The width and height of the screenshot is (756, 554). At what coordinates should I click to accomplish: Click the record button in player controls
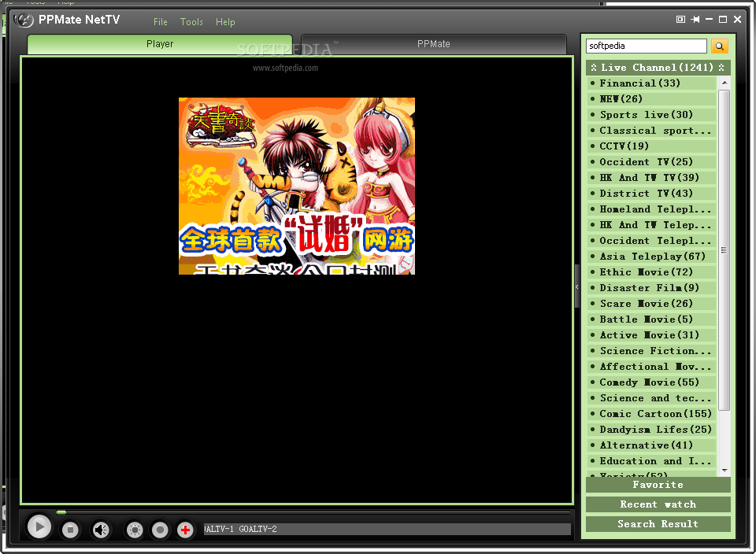(160, 530)
